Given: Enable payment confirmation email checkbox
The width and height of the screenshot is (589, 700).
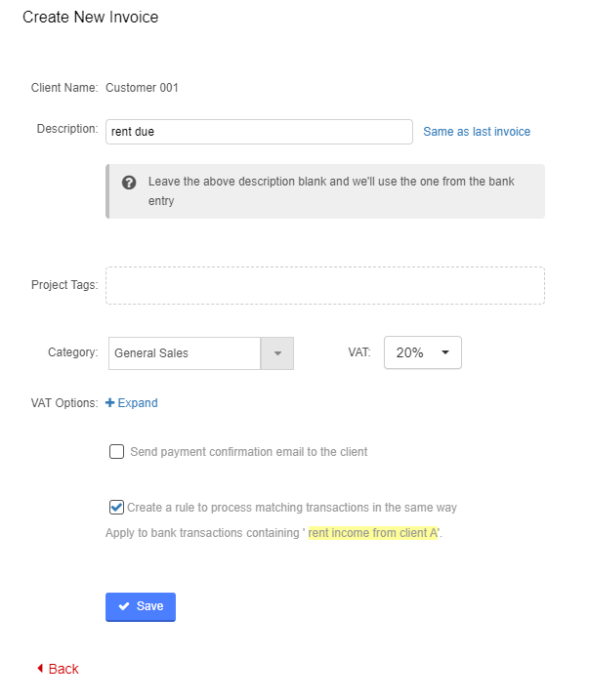Looking at the screenshot, I should click(116, 451).
